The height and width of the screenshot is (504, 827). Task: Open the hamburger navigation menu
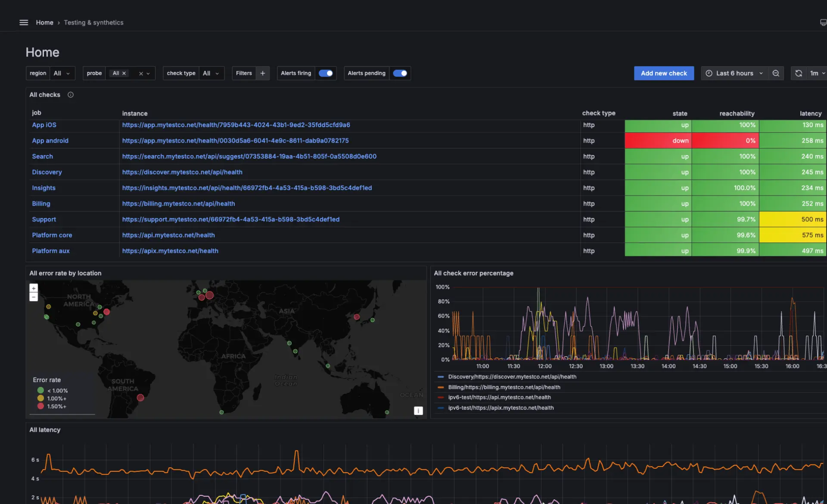(x=24, y=22)
